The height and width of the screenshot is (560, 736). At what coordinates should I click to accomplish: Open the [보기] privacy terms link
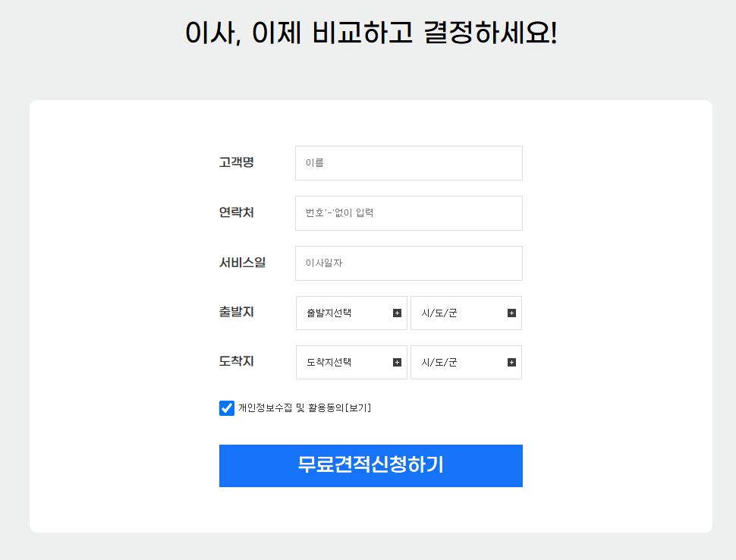[357, 407]
